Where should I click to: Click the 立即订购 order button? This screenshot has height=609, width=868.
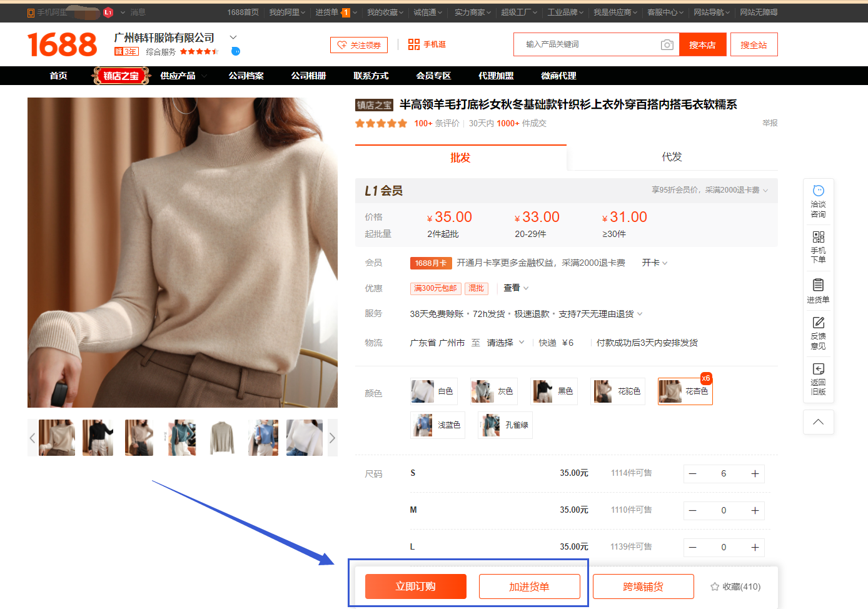415,586
